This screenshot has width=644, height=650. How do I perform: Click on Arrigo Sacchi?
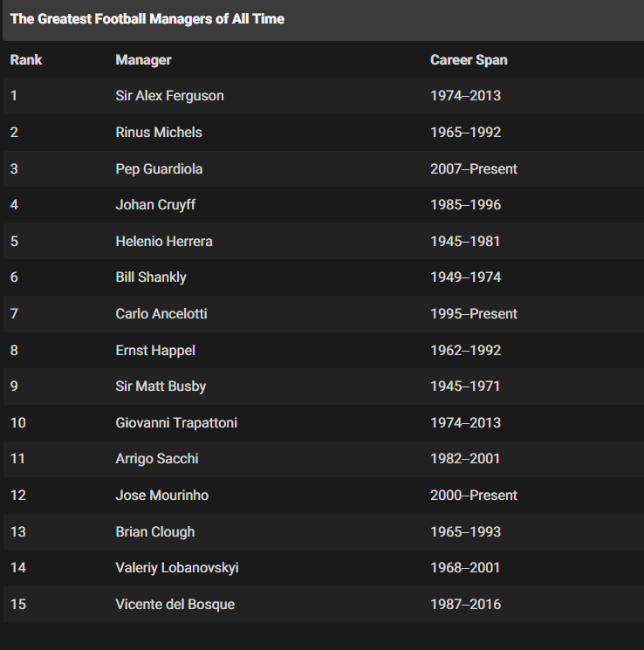(x=157, y=459)
